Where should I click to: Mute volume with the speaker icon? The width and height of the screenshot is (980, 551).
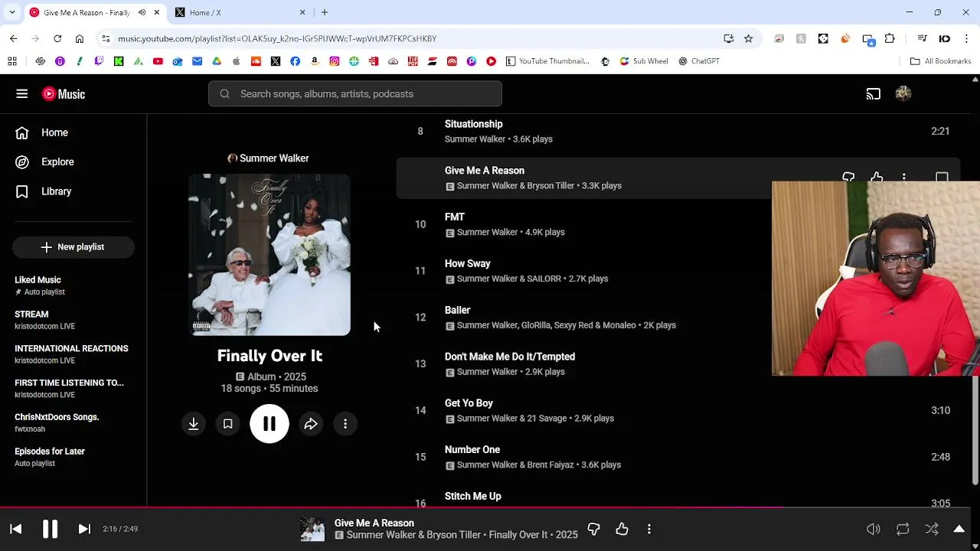click(873, 529)
